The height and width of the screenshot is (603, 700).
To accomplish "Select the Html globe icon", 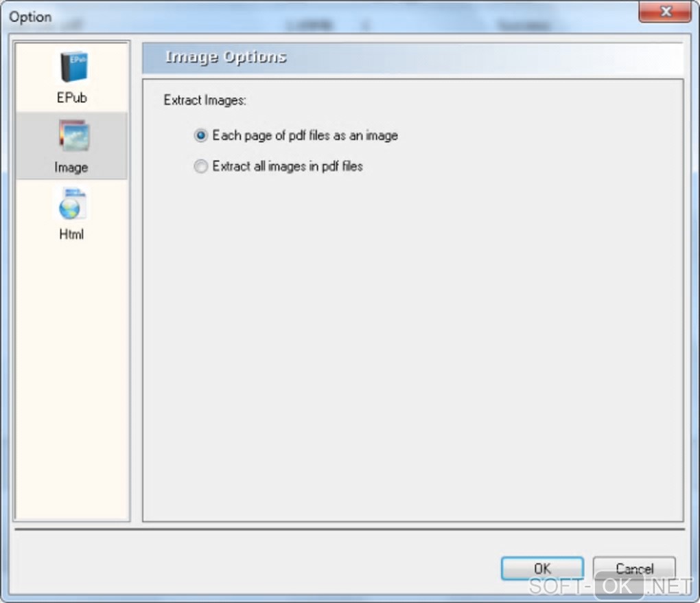I will click(x=71, y=204).
